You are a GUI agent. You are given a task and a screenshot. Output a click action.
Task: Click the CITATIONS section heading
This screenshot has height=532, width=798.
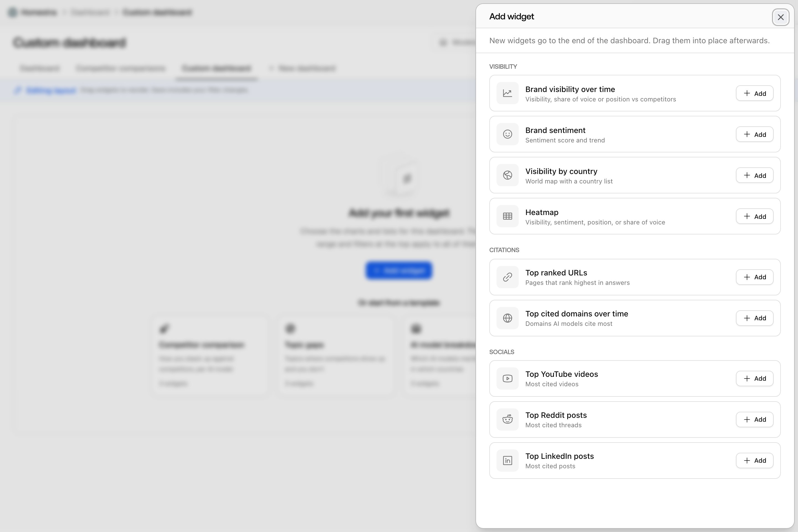click(x=504, y=250)
